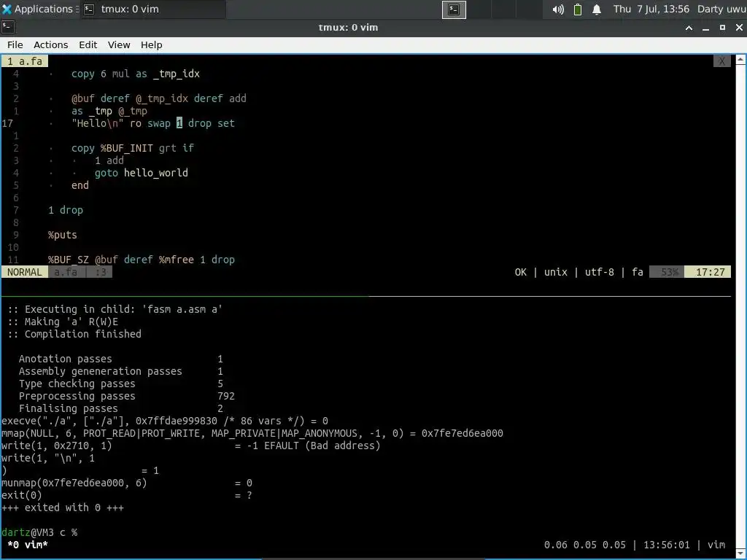747x560 pixels.
Task: Click the scrollbar up arrow
Action: point(741,60)
